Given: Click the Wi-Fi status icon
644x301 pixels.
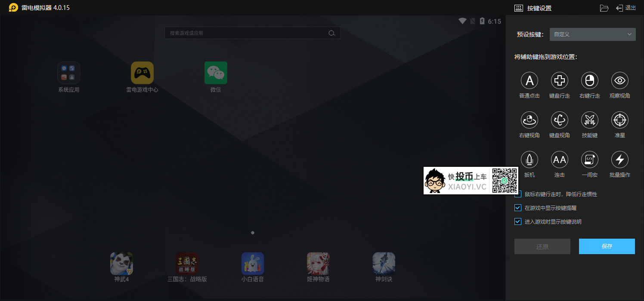Looking at the screenshot, I should pyautogui.click(x=462, y=21).
